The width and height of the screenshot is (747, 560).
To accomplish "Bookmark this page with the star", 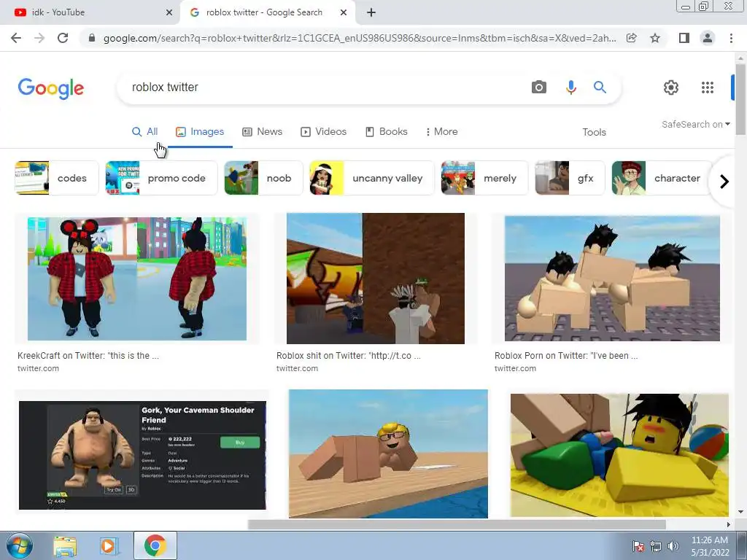I will pyautogui.click(x=655, y=38).
